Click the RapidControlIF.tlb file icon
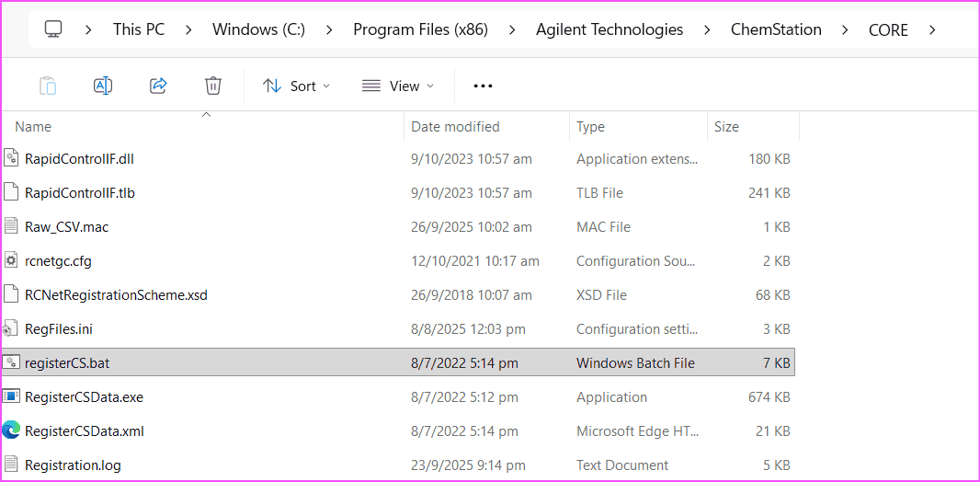This screenshot has width=980, height=482. pos(11,192)
